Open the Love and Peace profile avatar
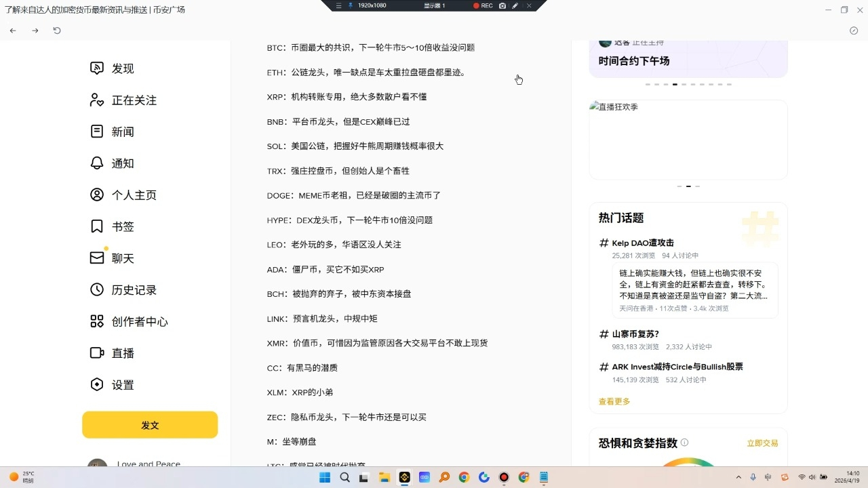The height and width of the screenshot is (488, 868). [x=98, y=462]
